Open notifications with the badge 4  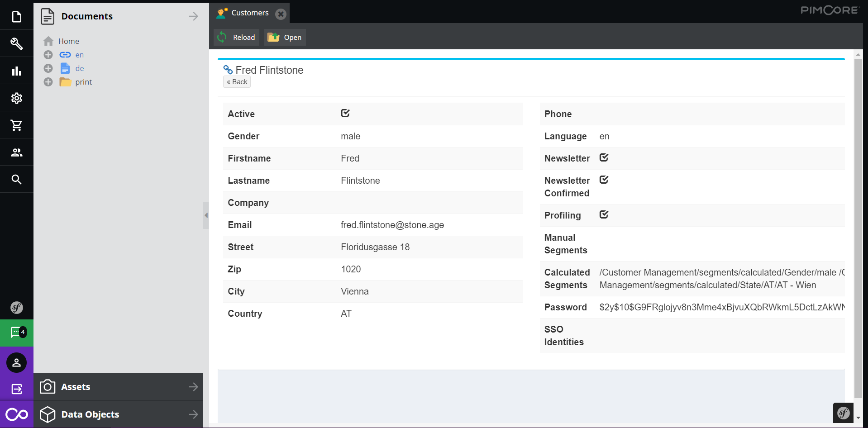(17, 333)
